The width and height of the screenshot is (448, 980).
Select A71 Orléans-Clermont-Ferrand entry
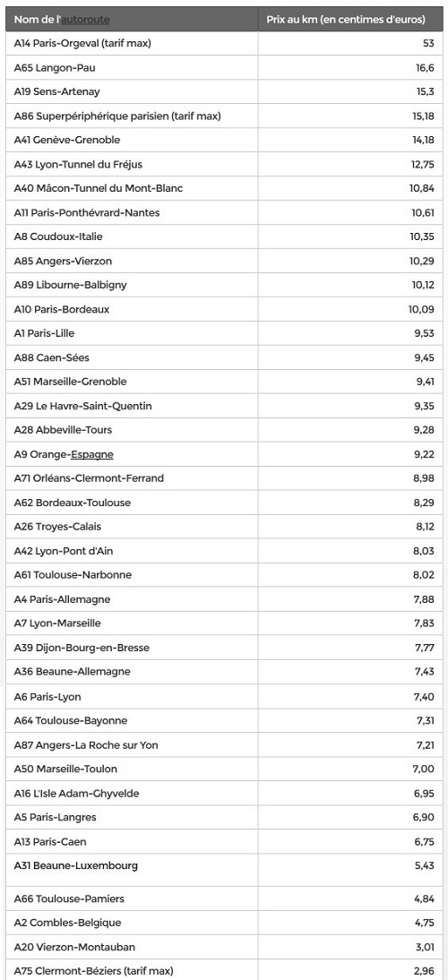[89, 478]
